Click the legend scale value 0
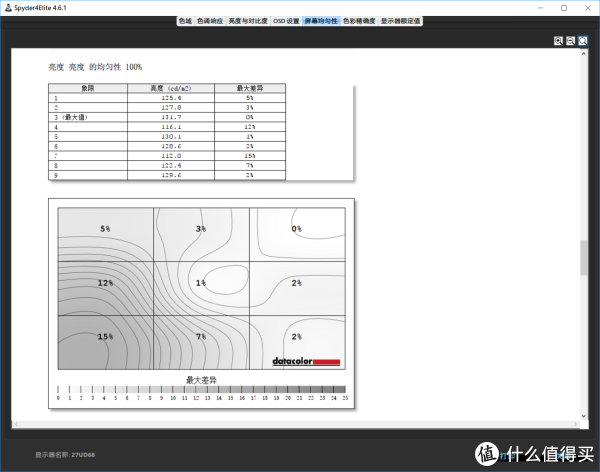 coord(58,398)
